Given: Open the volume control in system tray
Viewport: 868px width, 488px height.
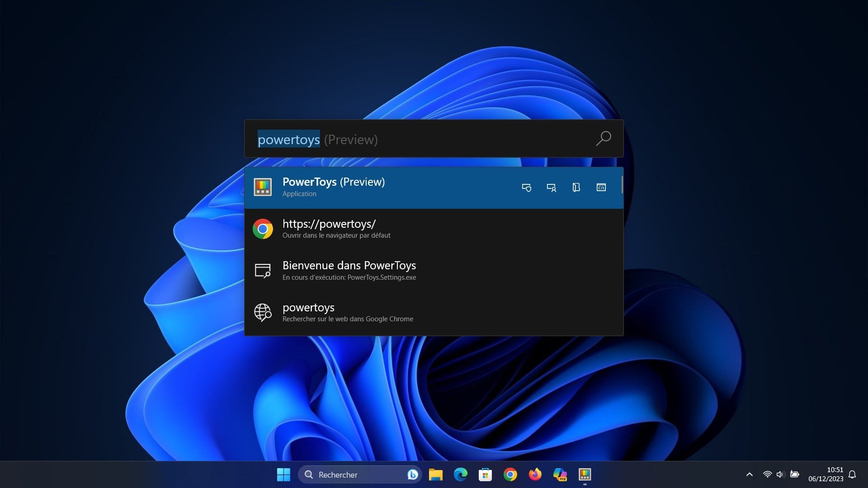Looking at the screenshot, I should click(780, 474).
